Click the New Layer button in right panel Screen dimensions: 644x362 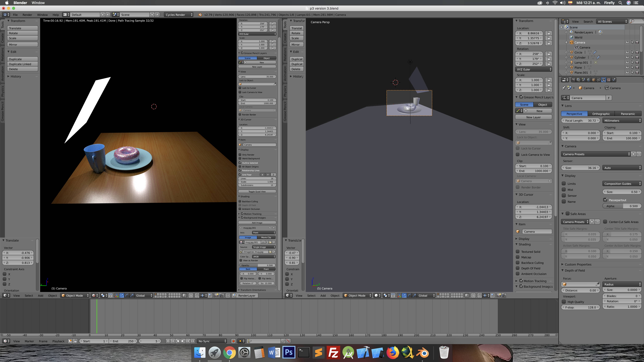pos(533,117)
